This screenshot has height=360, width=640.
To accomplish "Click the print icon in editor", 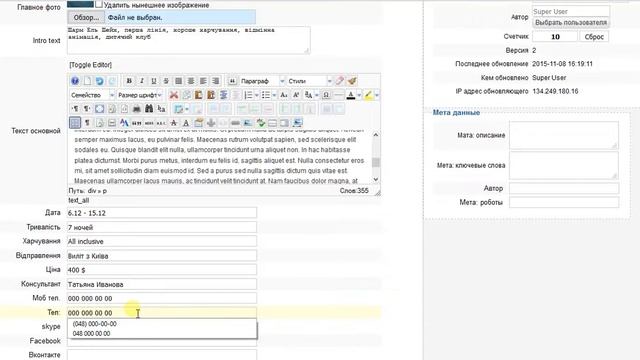I will 136,109.
